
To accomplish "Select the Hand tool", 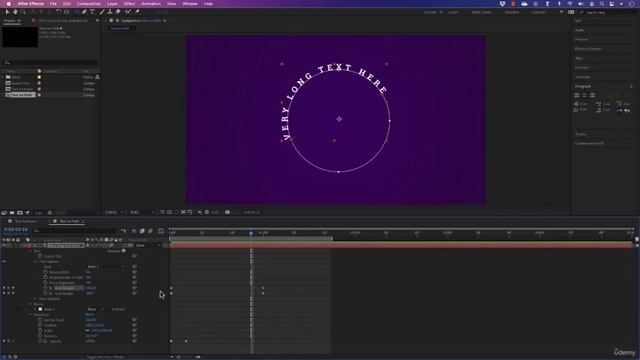I will coord(15,12).
